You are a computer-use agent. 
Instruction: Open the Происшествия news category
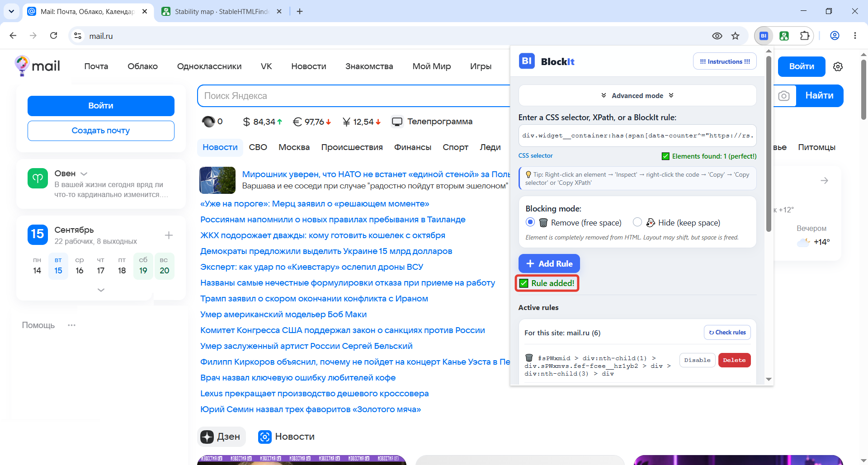[352, 147]
